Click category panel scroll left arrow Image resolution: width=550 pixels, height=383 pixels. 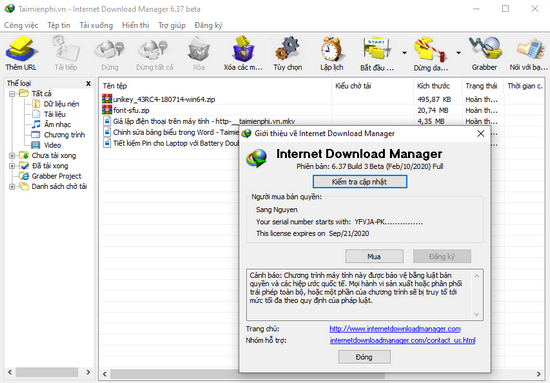[x=10, y=372]
